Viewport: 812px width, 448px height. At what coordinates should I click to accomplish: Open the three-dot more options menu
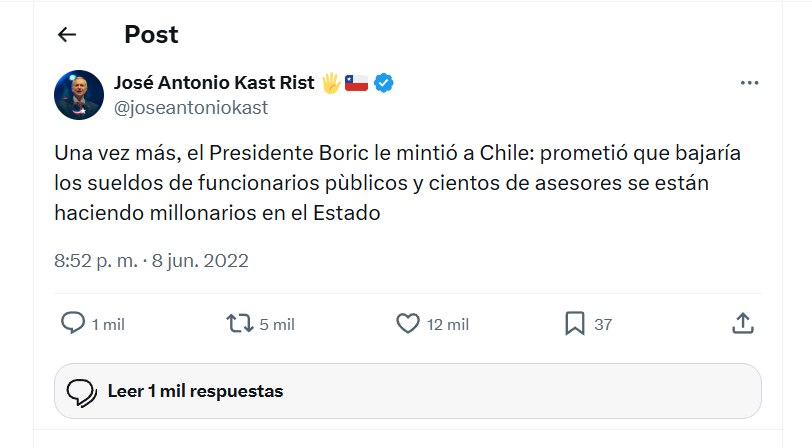coord(749,83)
